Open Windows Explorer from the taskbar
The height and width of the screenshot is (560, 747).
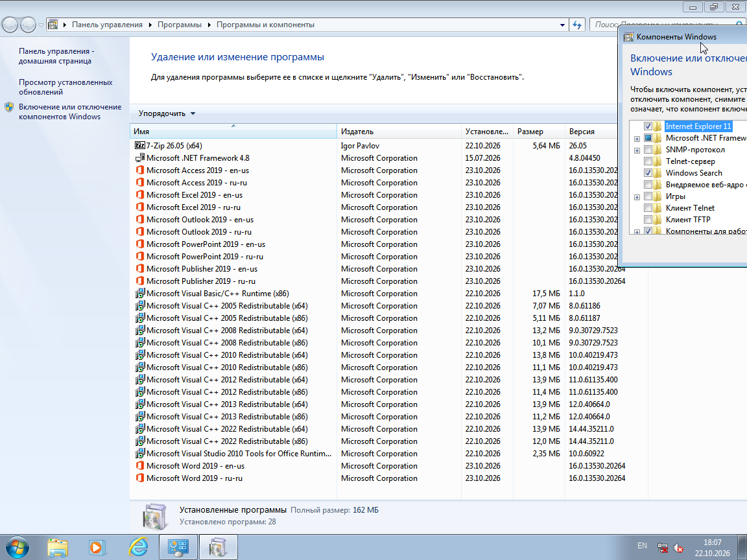tap(58, 548)
